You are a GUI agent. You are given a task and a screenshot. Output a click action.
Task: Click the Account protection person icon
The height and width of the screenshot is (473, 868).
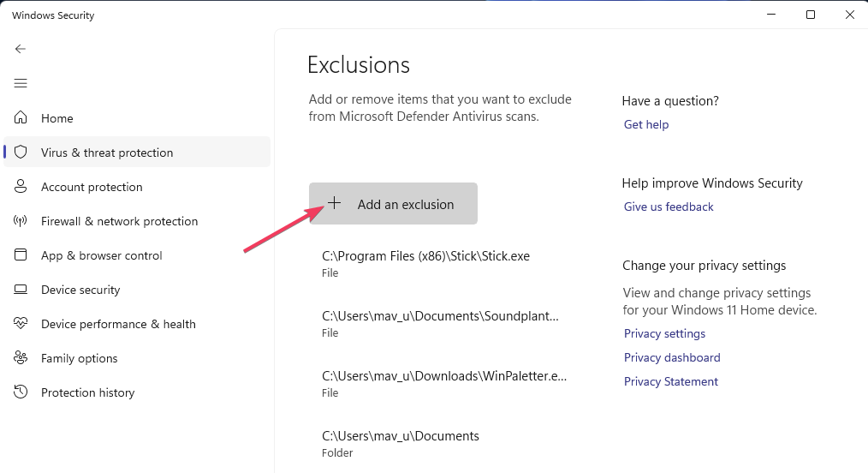point(21,187)
